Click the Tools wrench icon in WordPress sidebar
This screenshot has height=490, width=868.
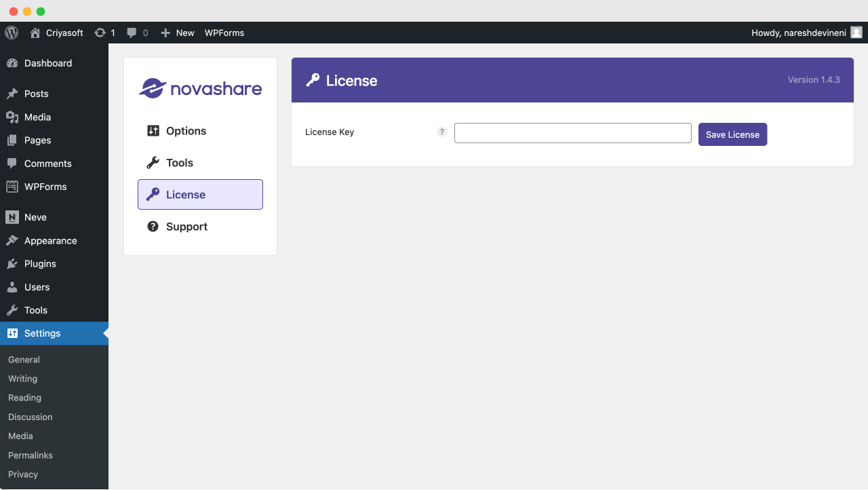click(12, 310)
